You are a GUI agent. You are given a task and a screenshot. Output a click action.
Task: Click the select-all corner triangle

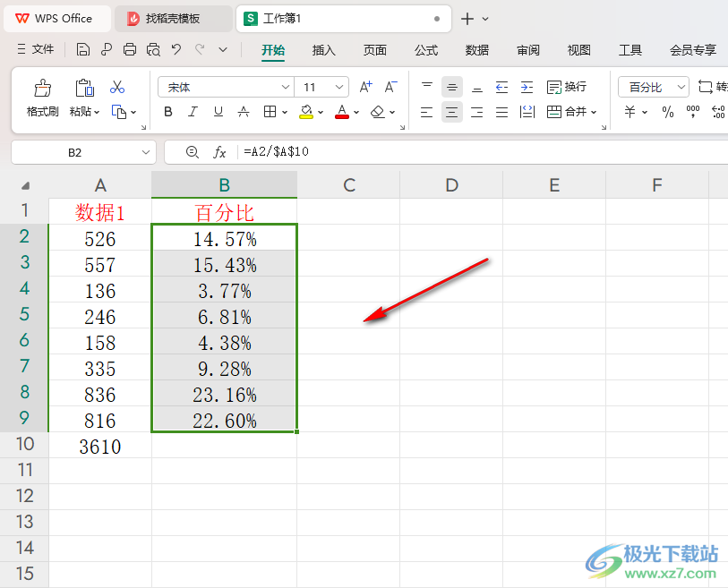coord(25,185)
